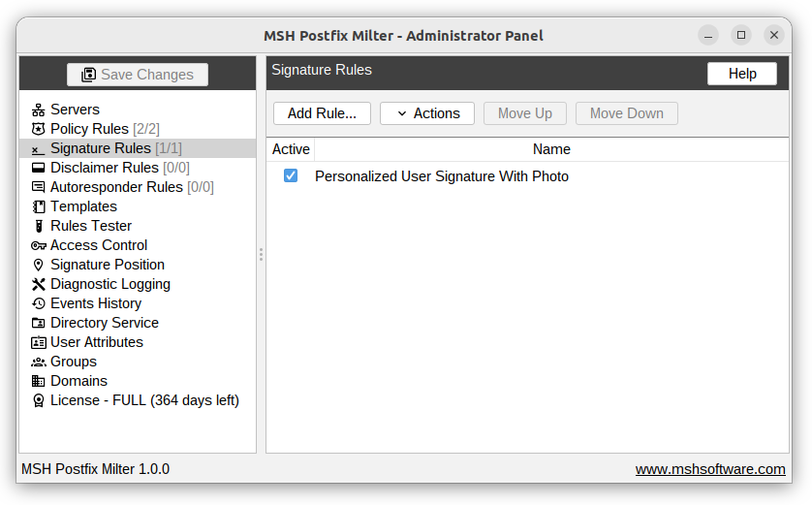Click the Signature Rules icon in sidebar

tap(39, 148)
